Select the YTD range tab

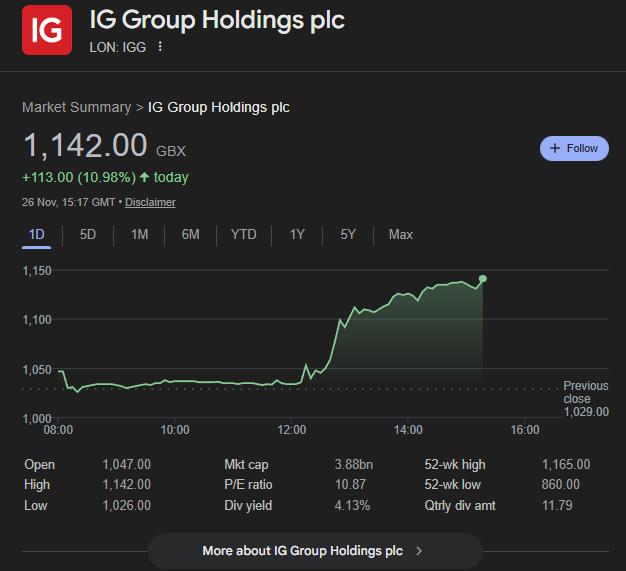coord(243,235)
